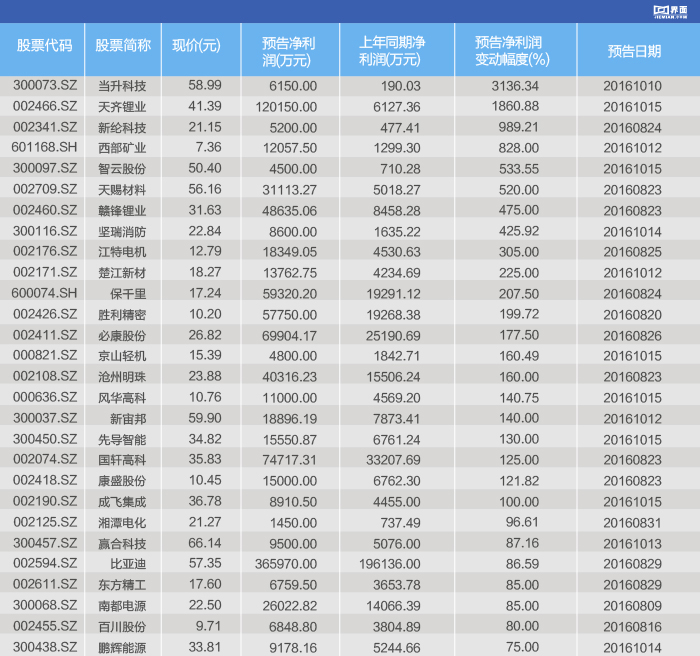Select stock name 康盛股份

pyautogui.click(x=122, y=481)
